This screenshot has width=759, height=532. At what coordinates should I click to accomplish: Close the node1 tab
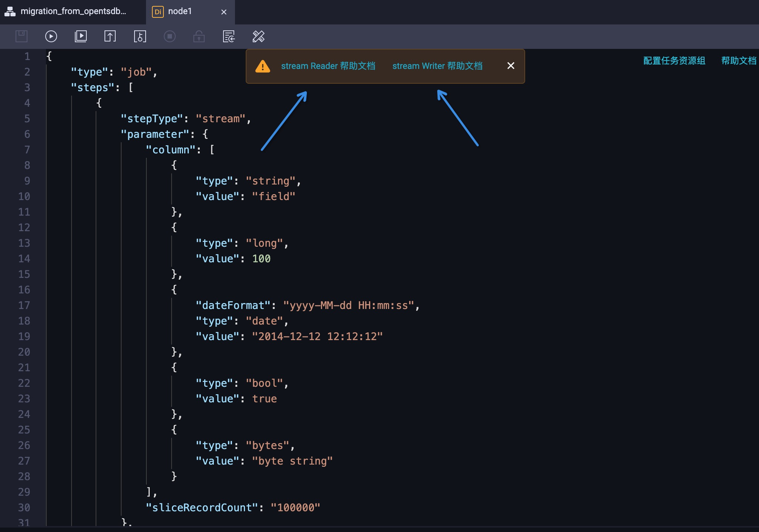224,12
